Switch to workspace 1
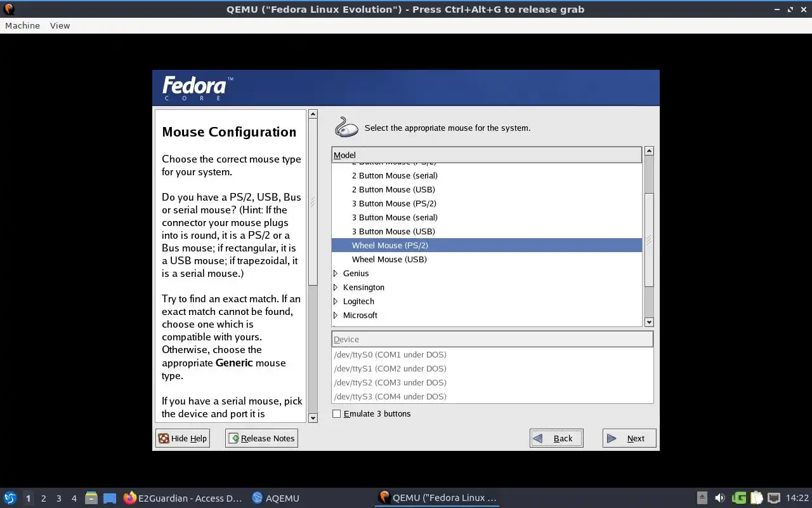Screen dimensions: 812x508 (x=28, y=498)
